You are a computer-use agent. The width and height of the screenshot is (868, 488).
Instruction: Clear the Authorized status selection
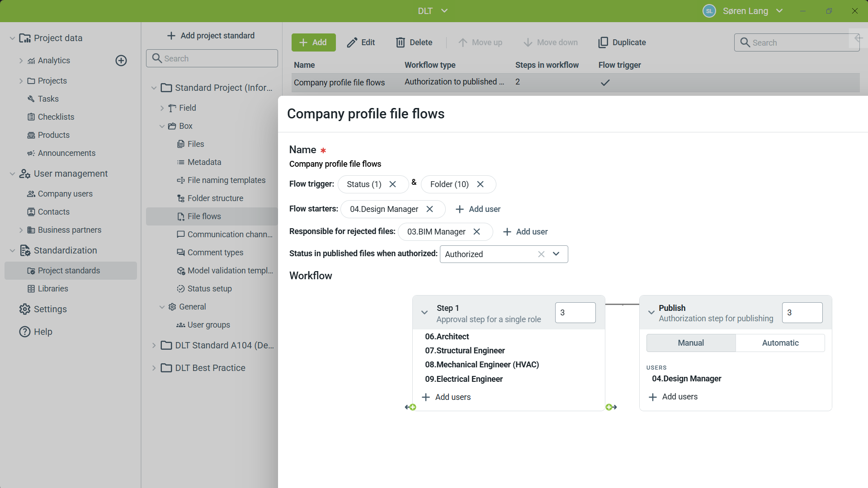(541, 254)
